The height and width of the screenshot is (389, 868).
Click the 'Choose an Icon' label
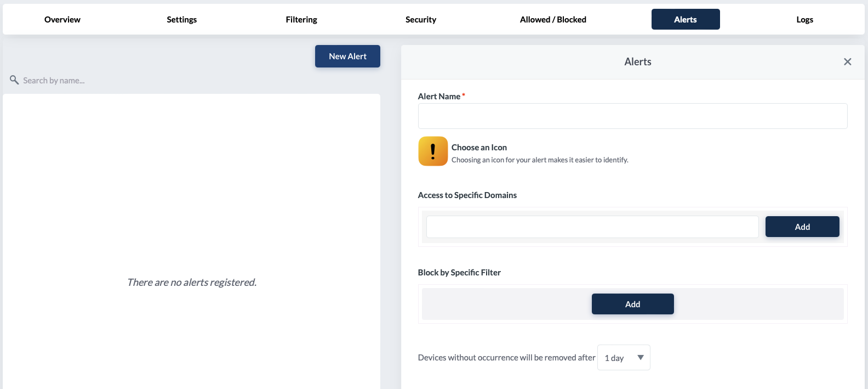479,148
